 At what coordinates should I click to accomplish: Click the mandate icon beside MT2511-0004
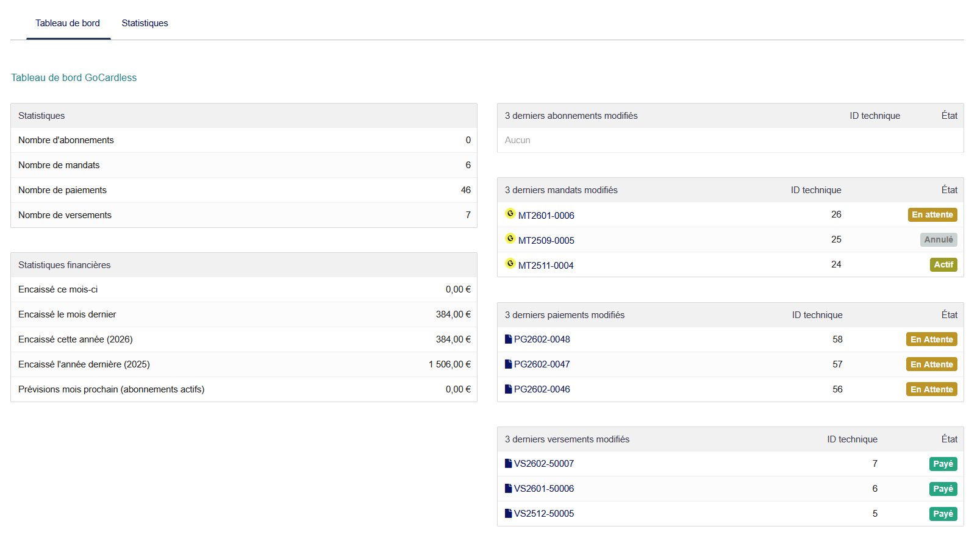[x=510, y=264]
